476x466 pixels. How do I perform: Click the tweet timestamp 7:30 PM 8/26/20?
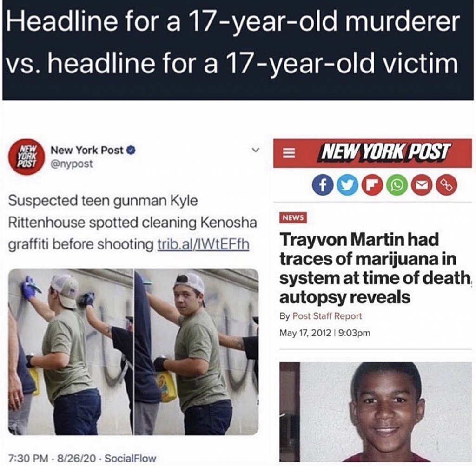point(53,458)
